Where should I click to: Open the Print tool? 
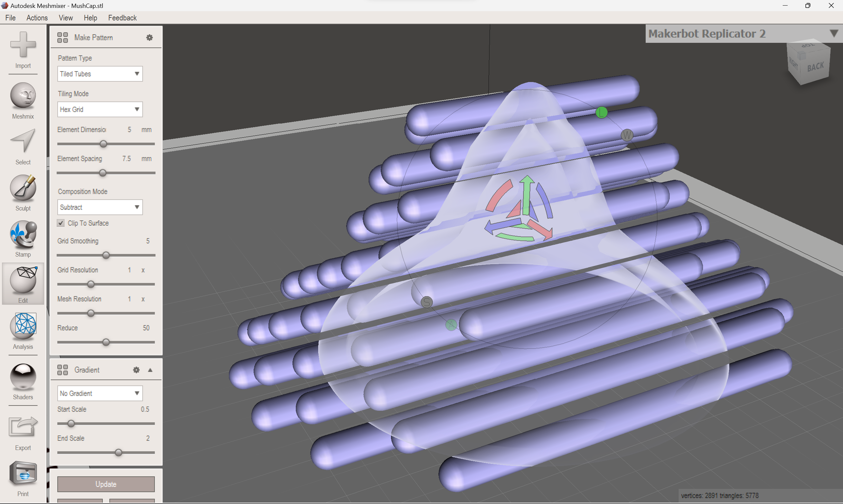point(23,473)
